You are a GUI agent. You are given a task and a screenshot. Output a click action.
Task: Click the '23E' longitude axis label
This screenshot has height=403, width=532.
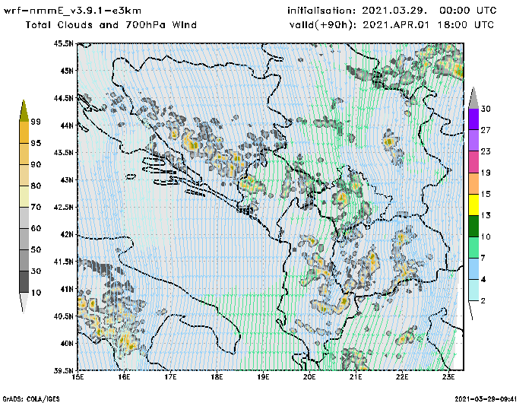(x=448, y=377)
